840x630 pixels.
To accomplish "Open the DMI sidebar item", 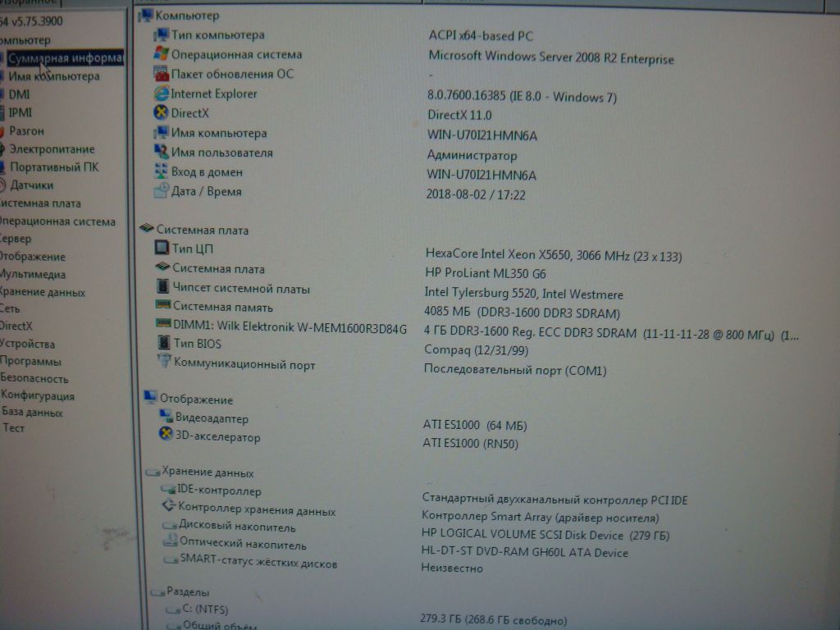I will 19,95.
